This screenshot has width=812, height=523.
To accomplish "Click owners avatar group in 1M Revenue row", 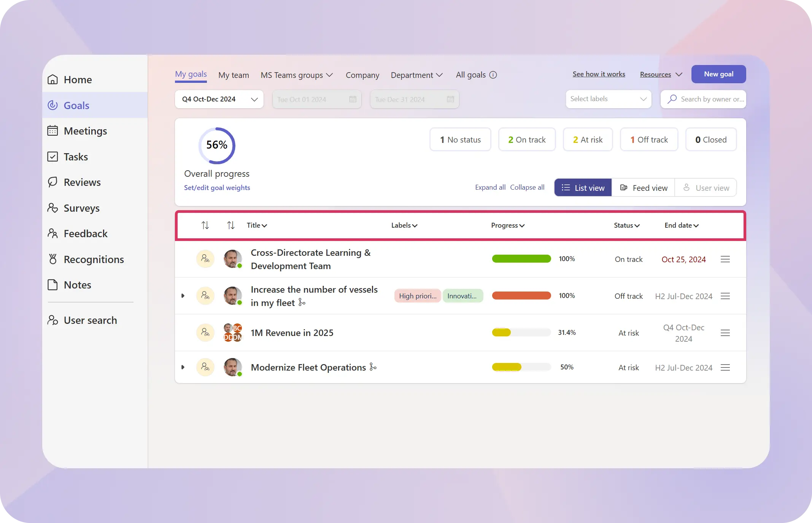I will pyautogui.click(x=233, y=333).
